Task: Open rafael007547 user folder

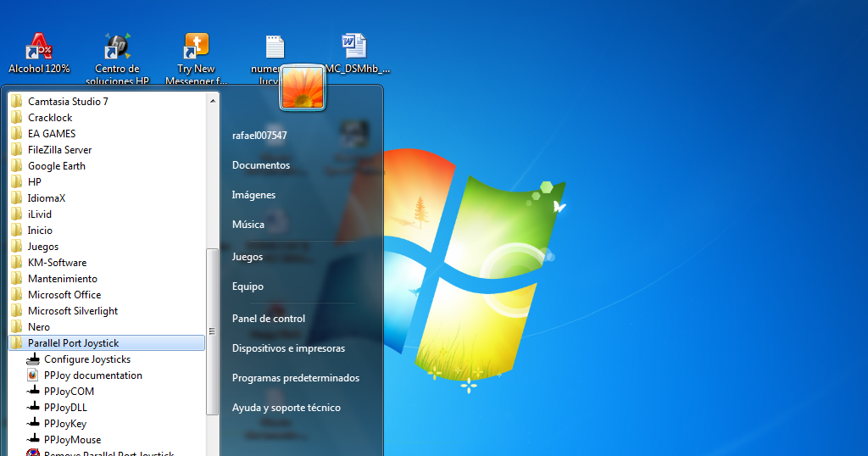Action: click(259, 135)
